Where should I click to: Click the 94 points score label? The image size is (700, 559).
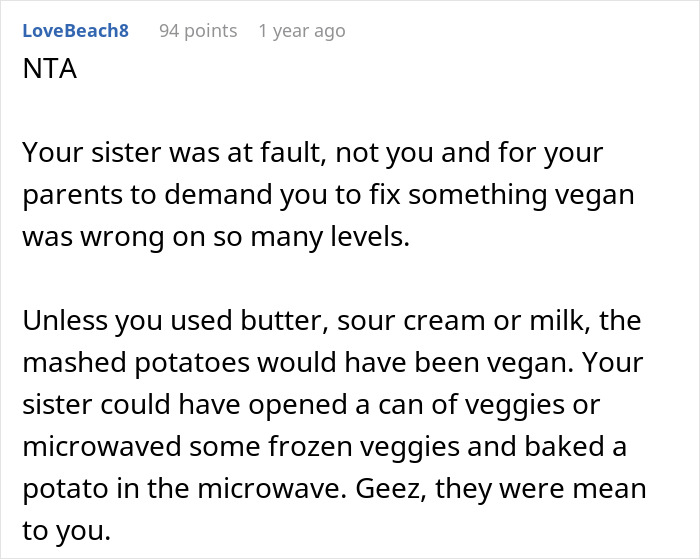click(198, 30)
